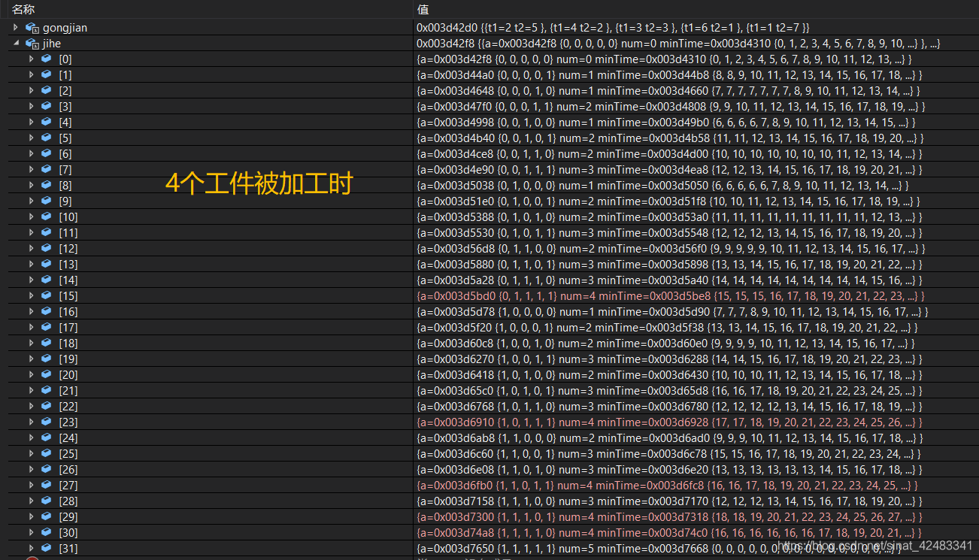Select red value of [29] a=0x003d7300

pyautogui.click(x=669, y=516)
